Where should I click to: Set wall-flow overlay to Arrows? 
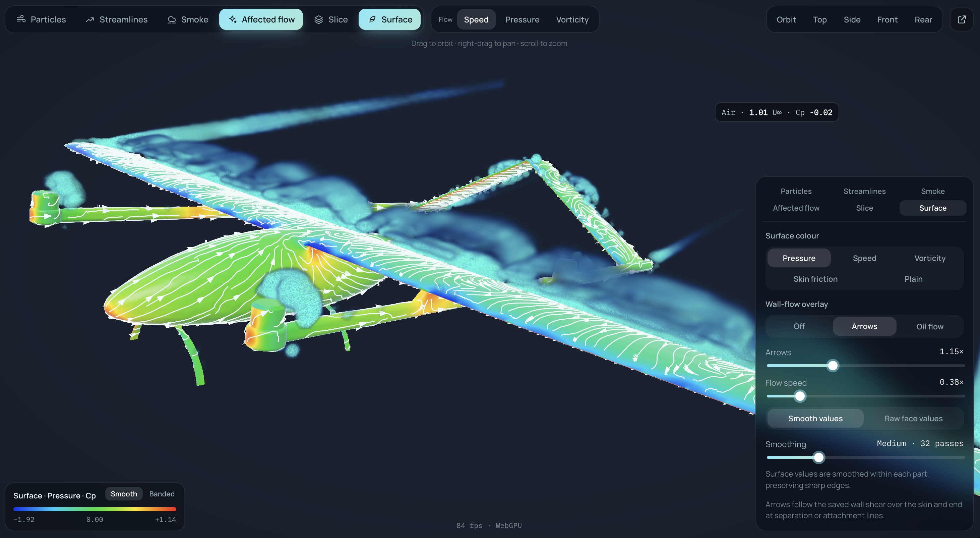pos(864,326)
